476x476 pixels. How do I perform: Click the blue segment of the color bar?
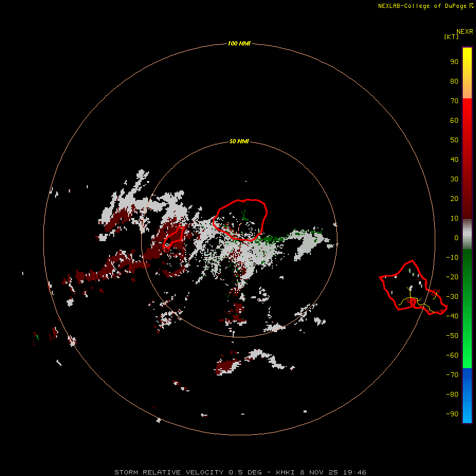[x=467, y=396]
